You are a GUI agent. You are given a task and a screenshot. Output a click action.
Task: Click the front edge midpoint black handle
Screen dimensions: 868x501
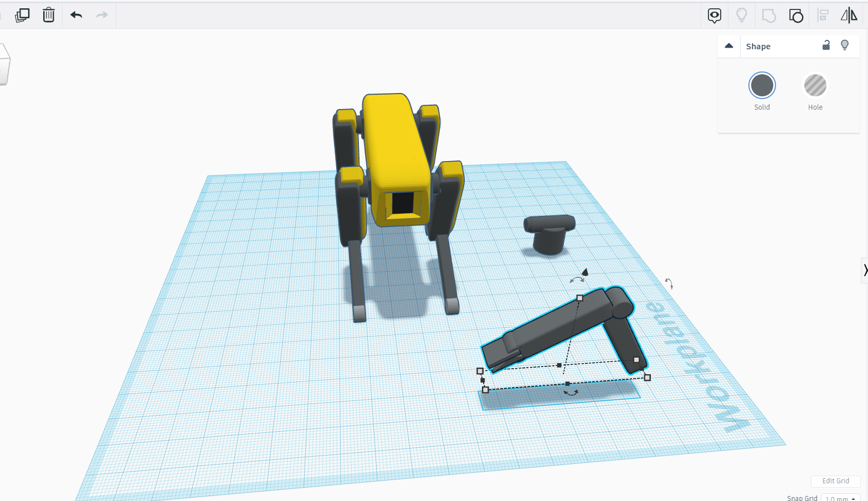pyautogui.click(x=567, y=384)
